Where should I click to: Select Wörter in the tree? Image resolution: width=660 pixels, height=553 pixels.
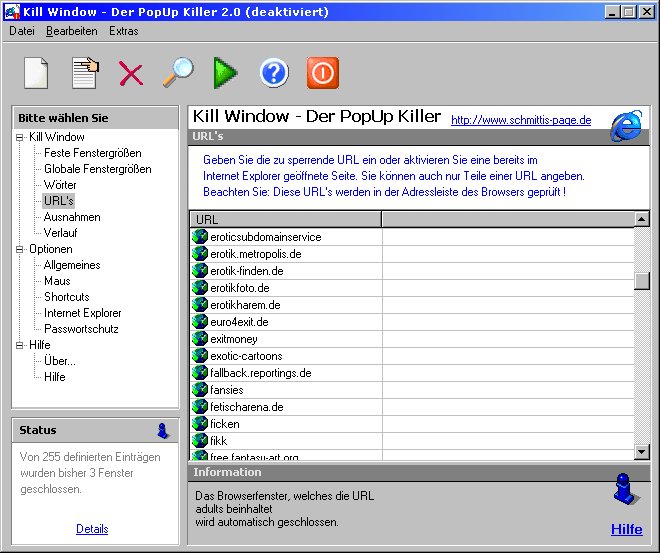coord(60,185)
